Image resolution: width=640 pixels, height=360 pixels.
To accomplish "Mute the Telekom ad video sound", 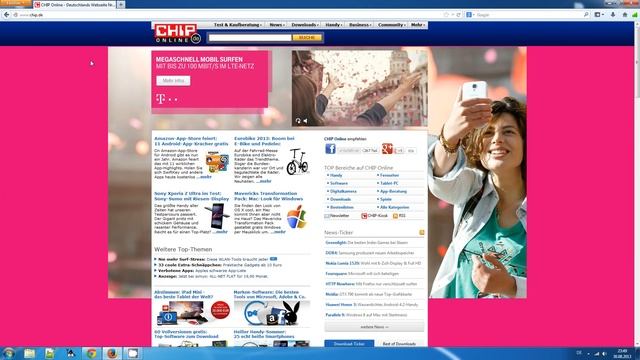I will tap(305, 120).
